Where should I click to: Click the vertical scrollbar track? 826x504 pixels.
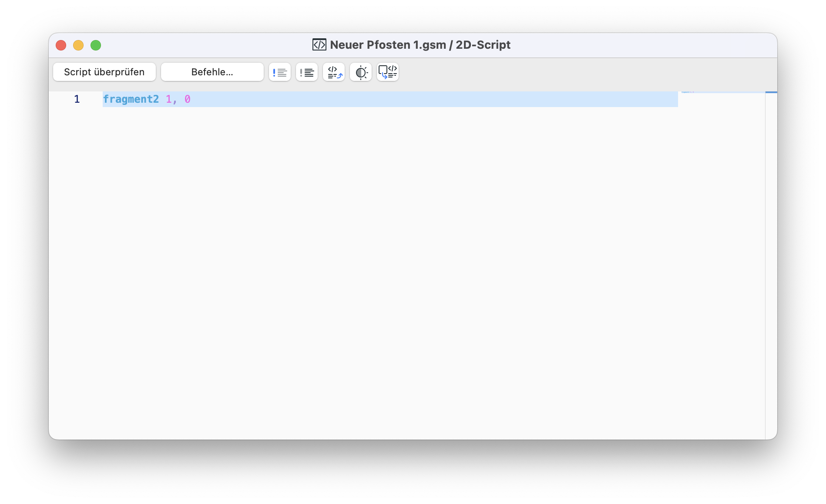[x=771, y=265]
